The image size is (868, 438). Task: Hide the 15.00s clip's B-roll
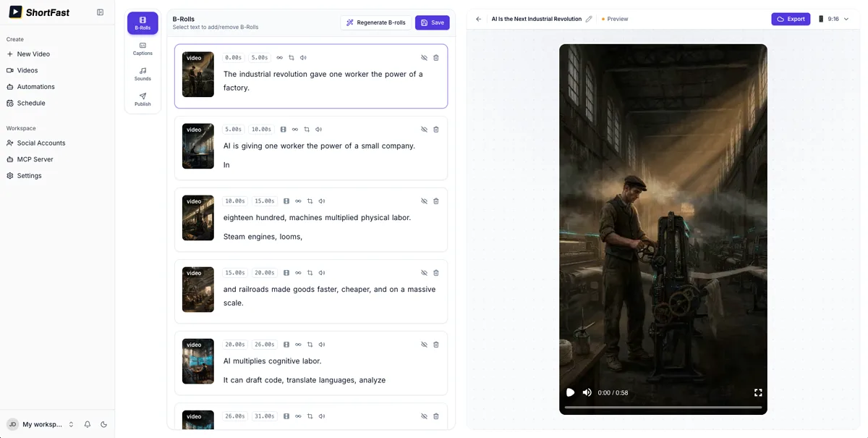point(424,273)
